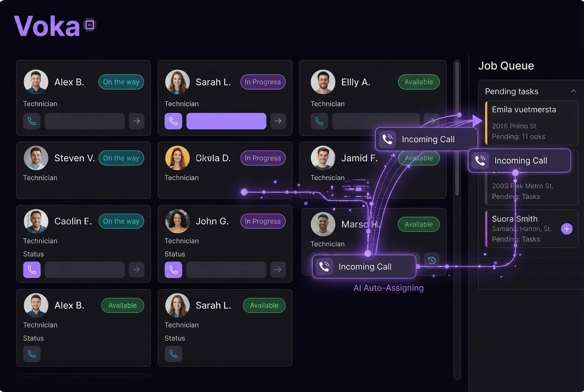This screenshot has height=392, width=584.
Task: Toggle Caolin E.'s purple call status button
Action: (x=32, y=270)
